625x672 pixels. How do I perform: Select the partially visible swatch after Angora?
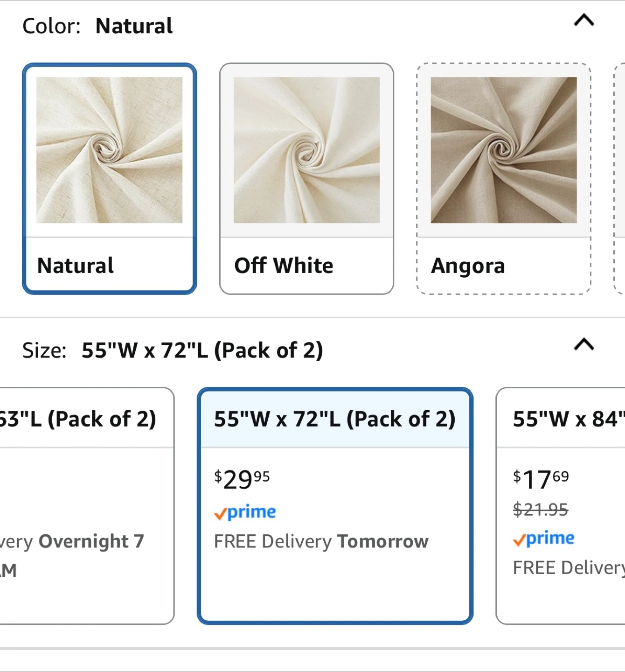click(x=620, y=178)
